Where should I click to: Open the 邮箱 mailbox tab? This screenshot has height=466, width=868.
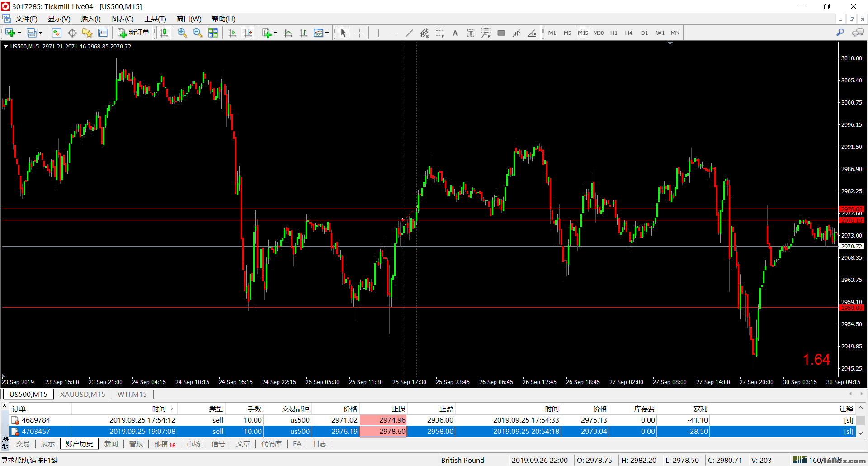[x=165, y=444]
